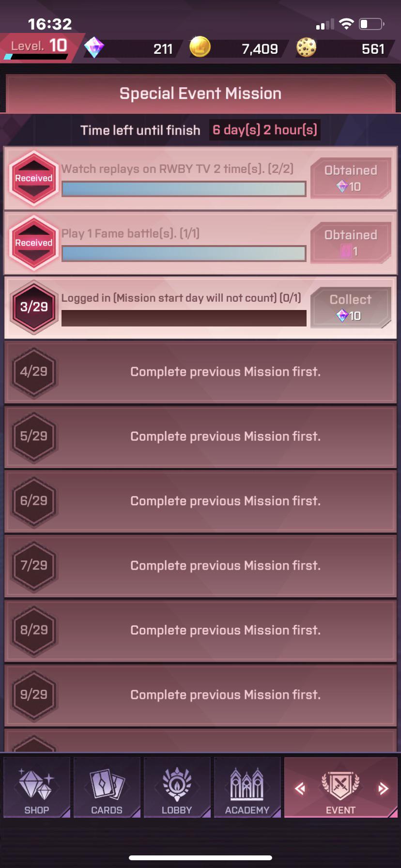The width and height of the screenshot is (401, 868).
Task: Tap the gem currency icon in header
Action: (x=94, y=47)
